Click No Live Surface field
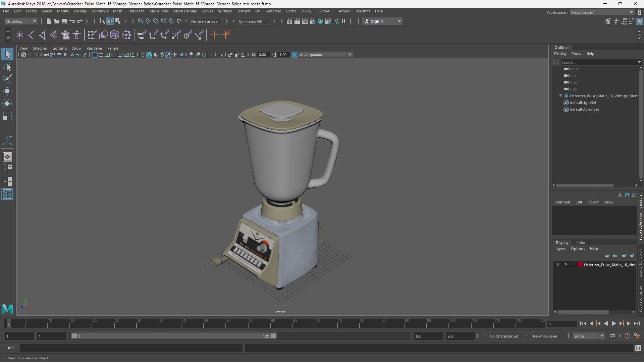The height and width of the screenshot is (362, 644). [206, 21]
